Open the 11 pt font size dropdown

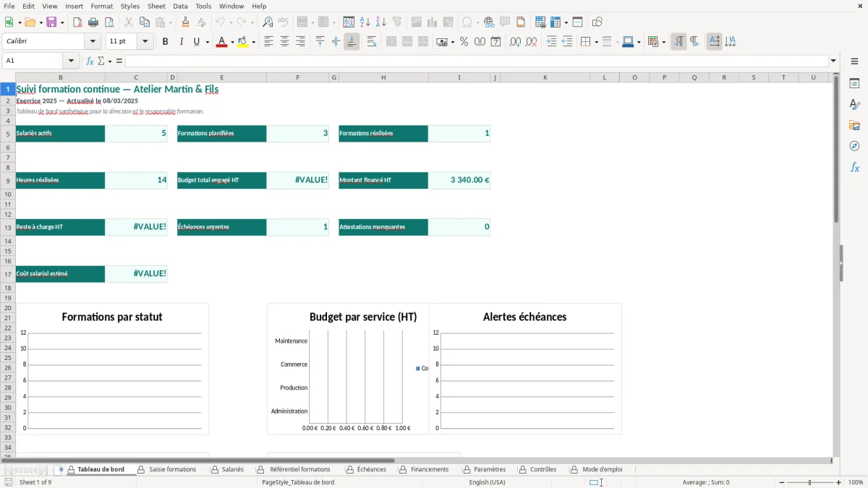(145, 42)
